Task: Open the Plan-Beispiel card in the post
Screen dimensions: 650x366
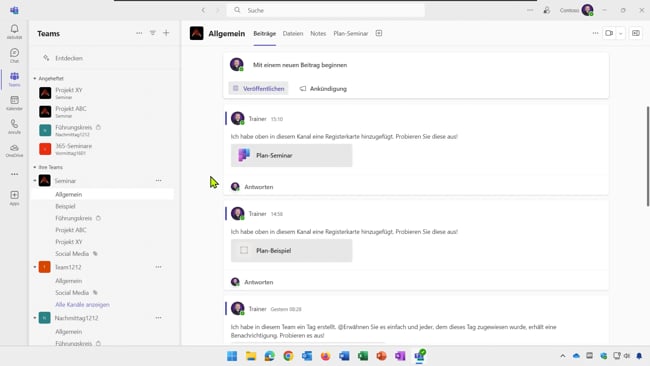Action: point(291,250)
